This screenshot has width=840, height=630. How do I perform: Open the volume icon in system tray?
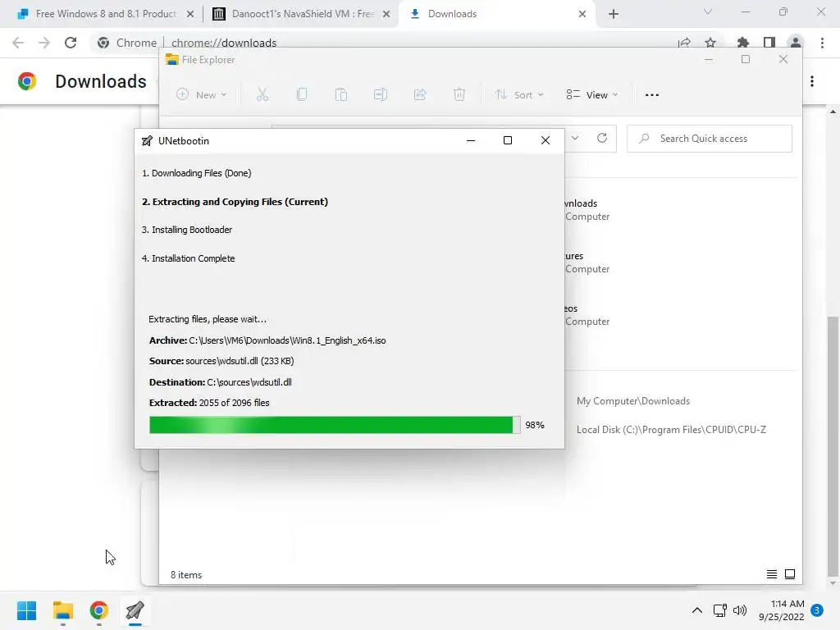coord(740,610)
